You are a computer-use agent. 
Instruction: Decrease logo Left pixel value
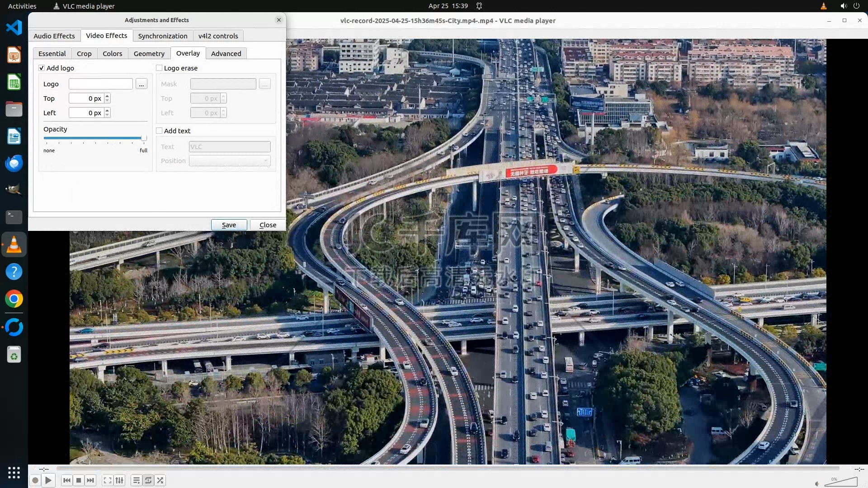[107, 115]
